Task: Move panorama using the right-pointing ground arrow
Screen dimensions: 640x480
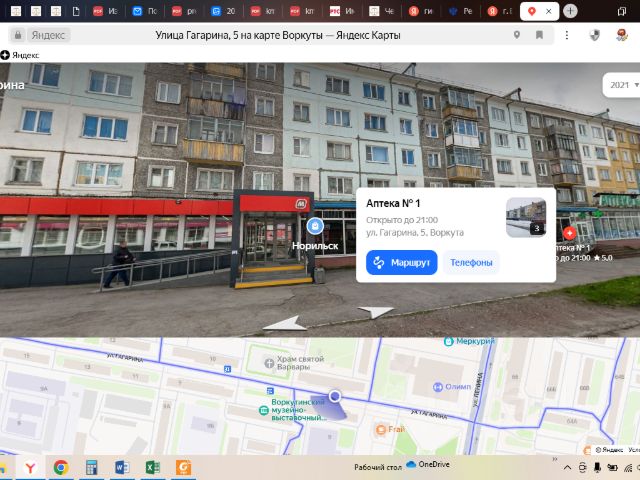Action: (376, 312)
